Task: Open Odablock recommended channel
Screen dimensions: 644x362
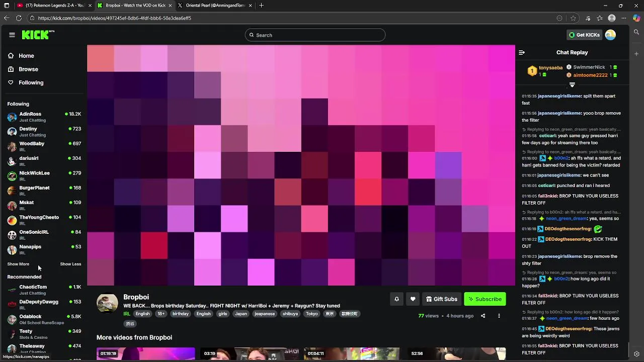Action: pyautogui.click(x=44, y=319)
